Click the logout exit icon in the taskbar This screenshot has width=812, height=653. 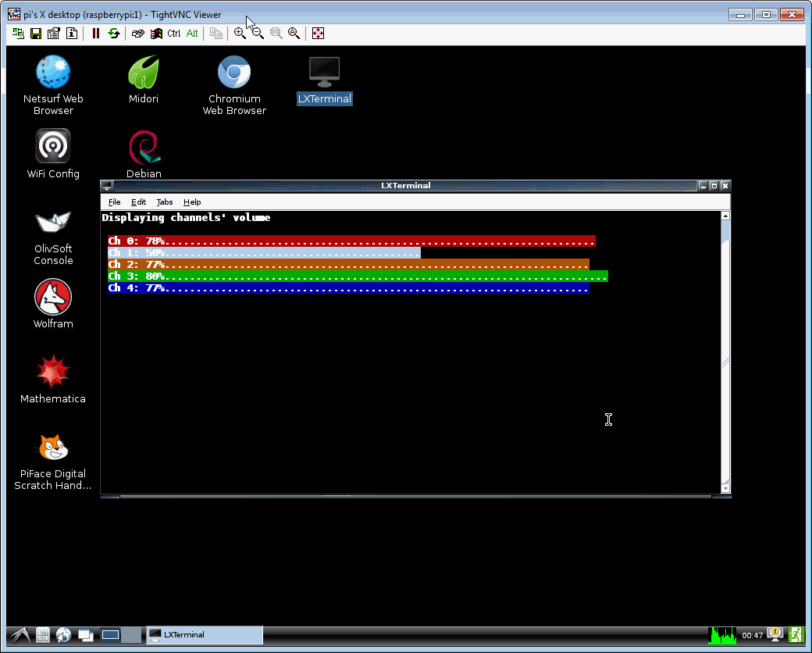796,635
